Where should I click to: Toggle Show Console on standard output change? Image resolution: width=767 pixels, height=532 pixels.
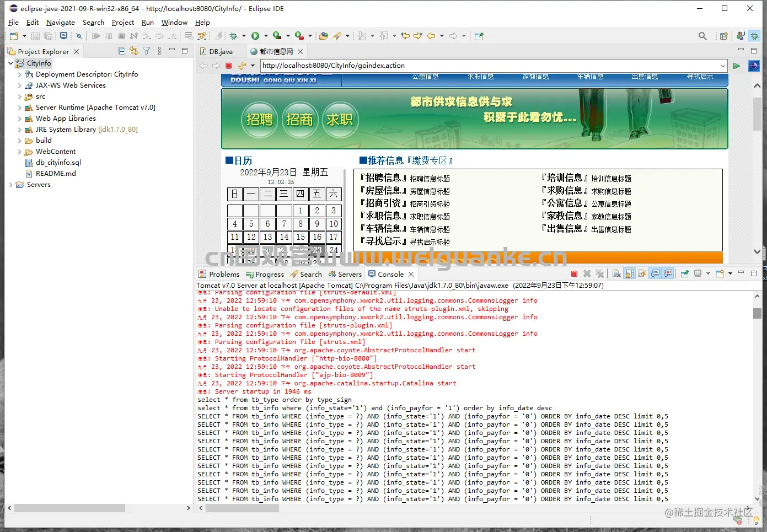[655, 274]
